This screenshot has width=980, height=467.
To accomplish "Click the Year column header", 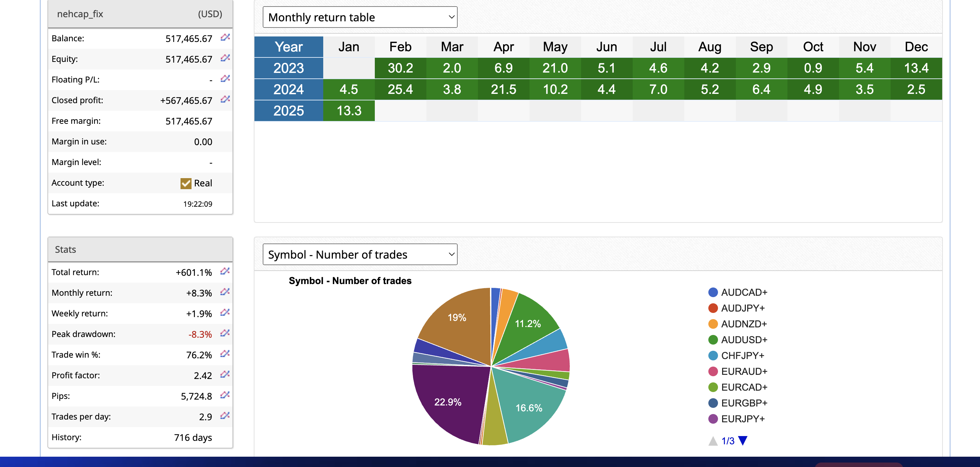I will click(288, 47).
